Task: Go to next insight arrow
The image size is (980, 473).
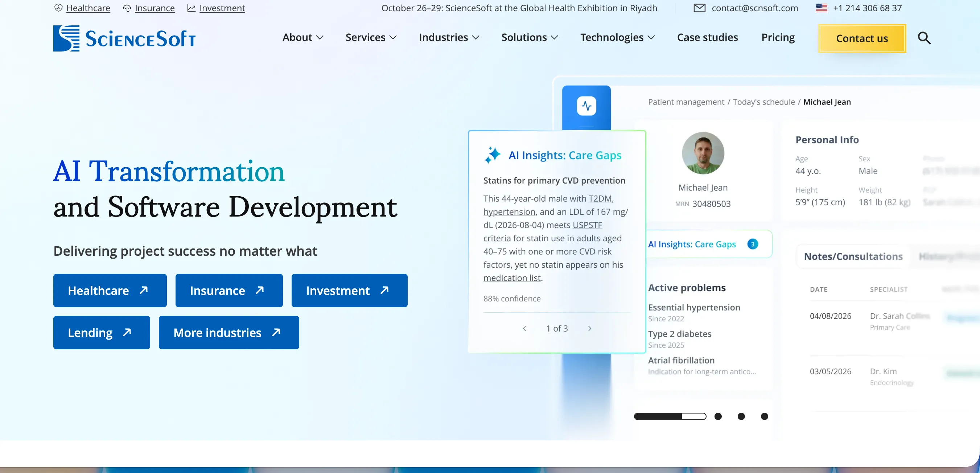Action: [x=590, y=328]
